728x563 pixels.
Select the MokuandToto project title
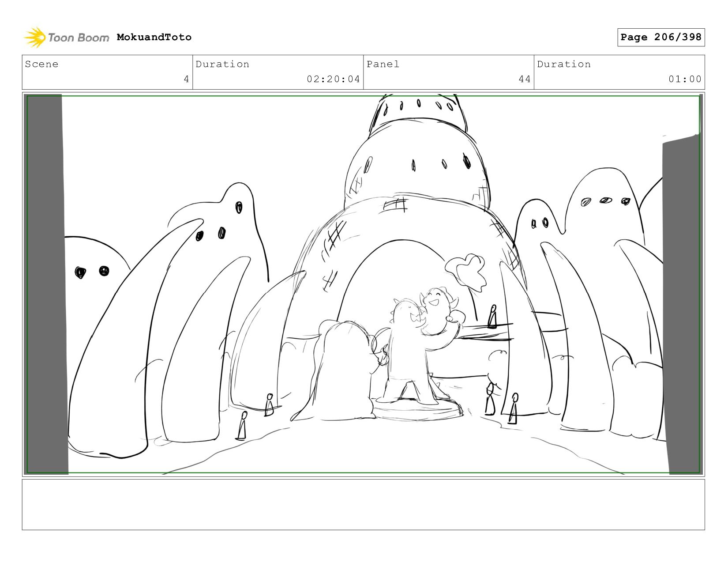(x=154, y=37)
